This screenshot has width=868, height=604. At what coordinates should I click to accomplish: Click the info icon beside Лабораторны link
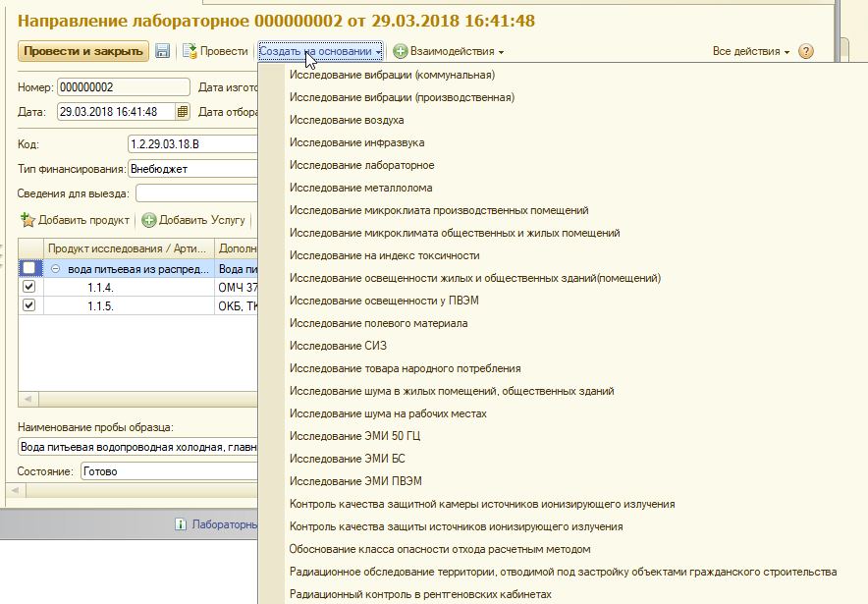pos(181,525)
